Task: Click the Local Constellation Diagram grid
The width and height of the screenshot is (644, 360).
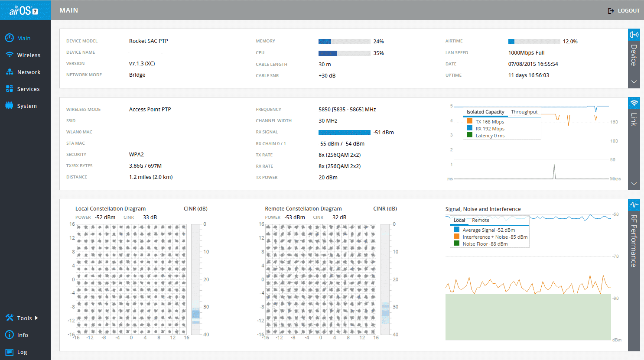Action: coord(131,279)
